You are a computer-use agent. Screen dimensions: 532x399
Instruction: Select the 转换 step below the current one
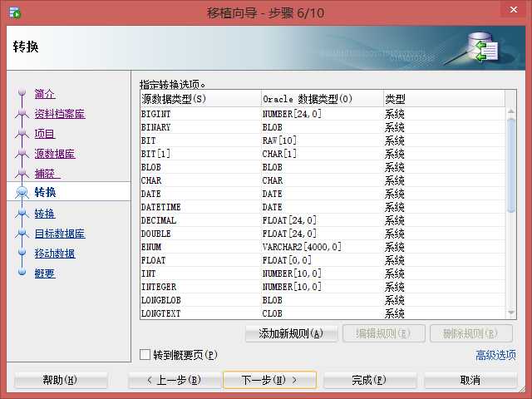coord(45,214)
